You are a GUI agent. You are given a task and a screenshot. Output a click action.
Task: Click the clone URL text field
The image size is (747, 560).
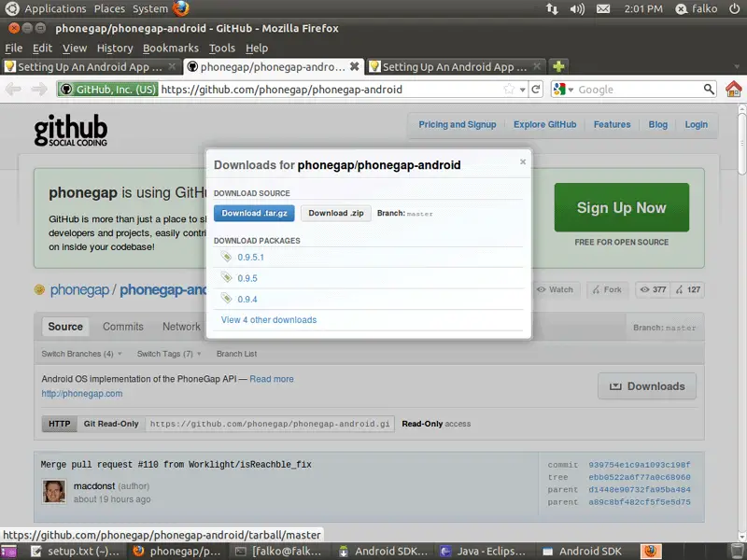(270, 424)
